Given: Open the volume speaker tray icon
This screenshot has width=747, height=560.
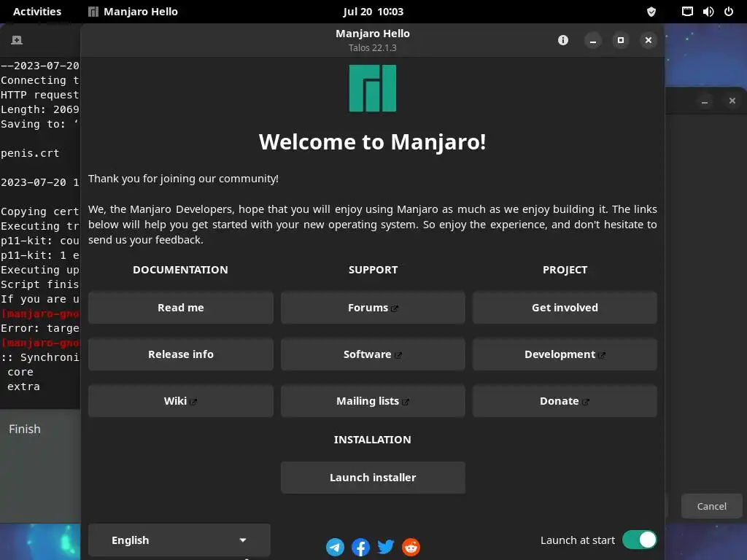Looking at the screenshot, I should coord(708,12).
